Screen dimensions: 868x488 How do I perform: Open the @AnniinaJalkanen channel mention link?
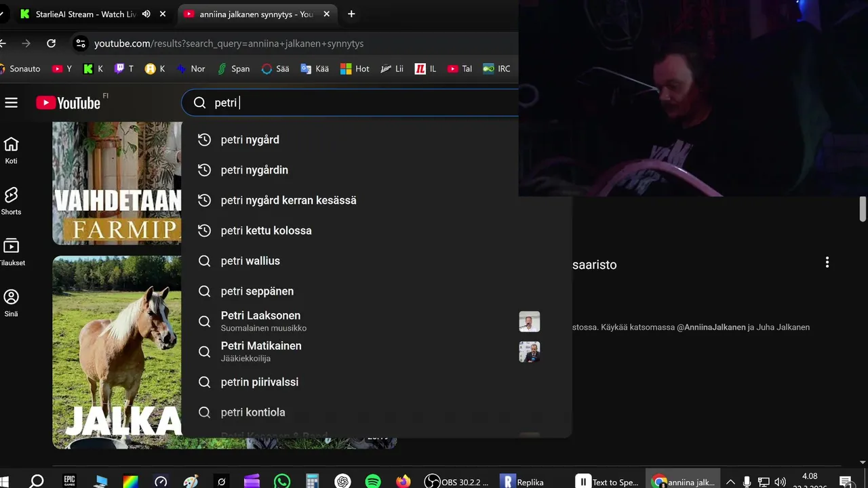click(711, 327)
